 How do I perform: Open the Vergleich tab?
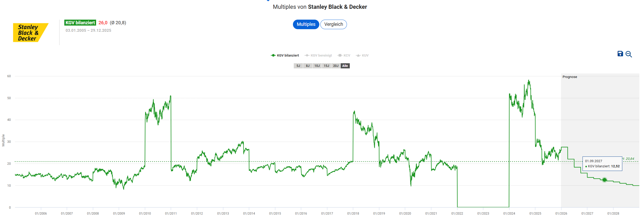[x=333, y=24]
